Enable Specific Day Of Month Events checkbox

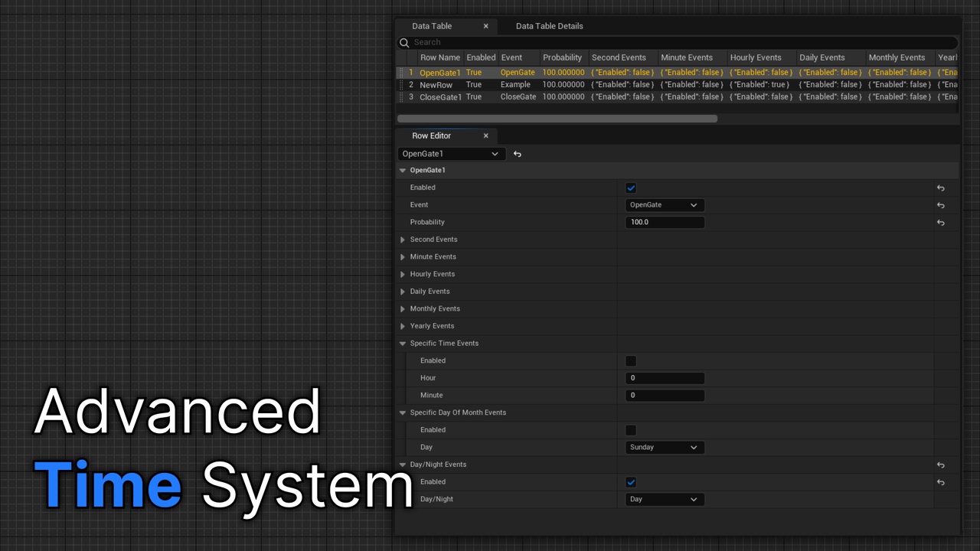(x=631, y=430)
